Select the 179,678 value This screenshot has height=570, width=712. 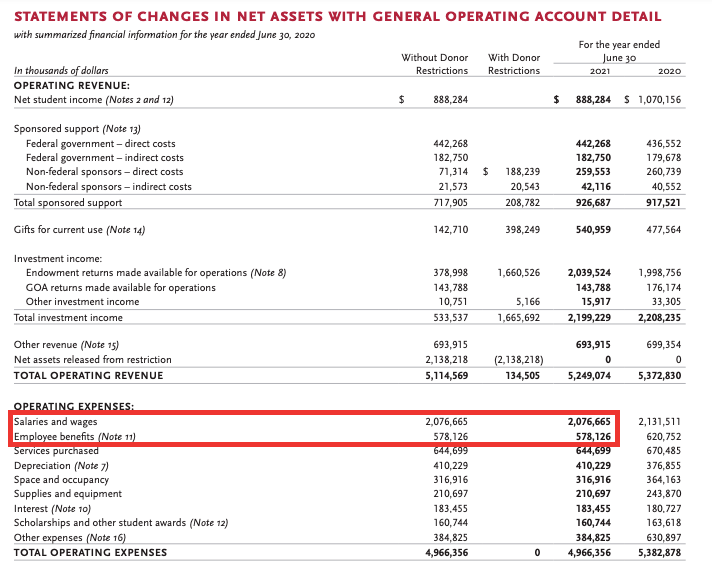click(664, 158)
